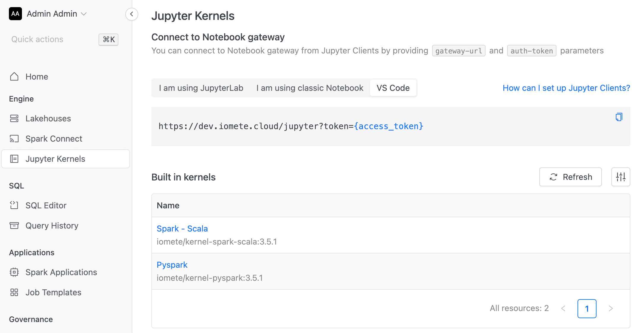644x333 pixels.
Task: Open the table column settings icon
Action: tap(621, 177)
